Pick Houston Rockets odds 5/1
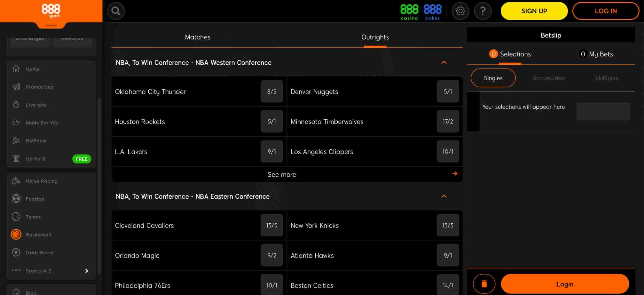The height and width of the screenshot is (295, 644). click(x=272, y=122)
